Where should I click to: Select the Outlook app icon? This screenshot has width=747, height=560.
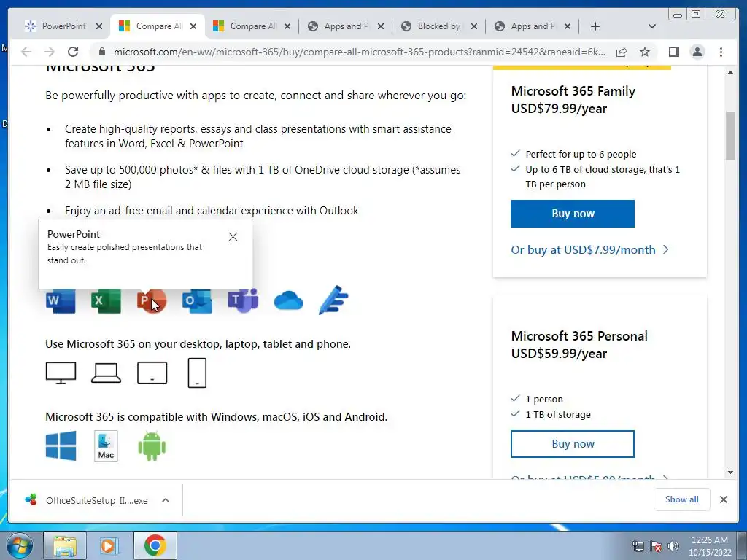coord(197,301)
